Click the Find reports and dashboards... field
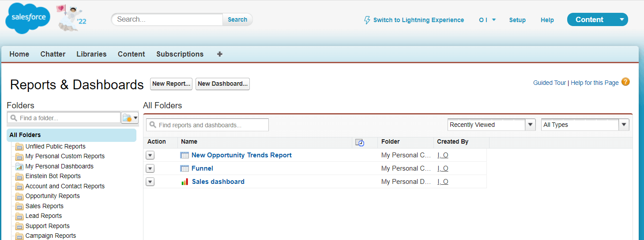The image size is (644, 240). point(207,125)
